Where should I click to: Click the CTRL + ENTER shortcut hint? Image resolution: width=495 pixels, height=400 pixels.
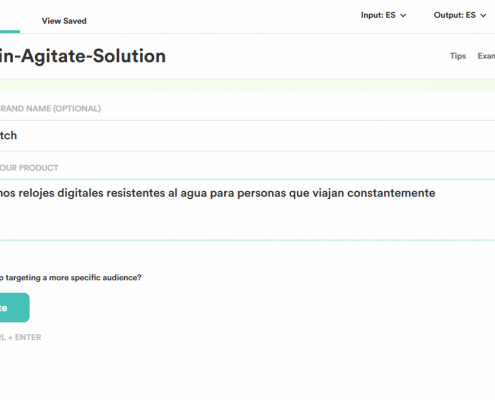(x=20, y=337)
